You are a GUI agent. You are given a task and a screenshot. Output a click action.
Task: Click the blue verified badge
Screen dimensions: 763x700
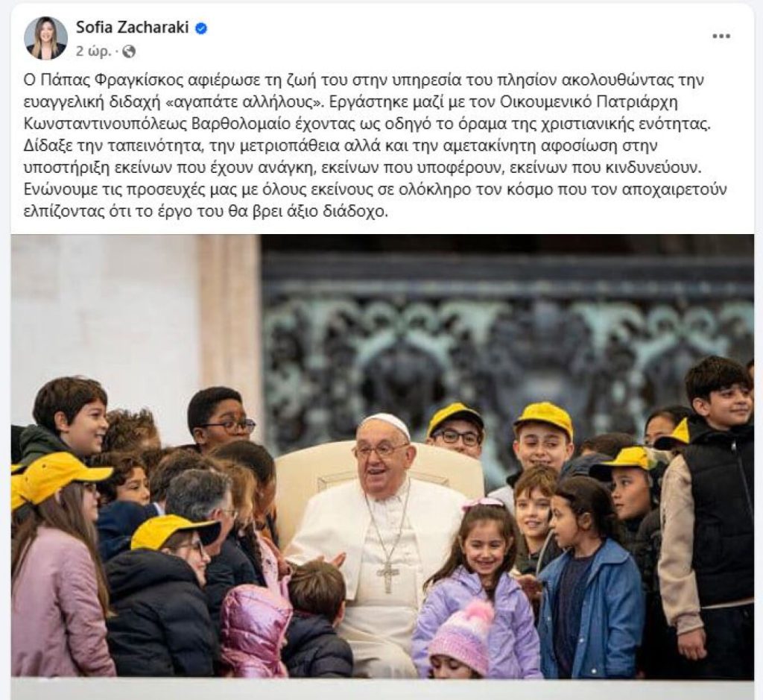[x=201, y=29]
